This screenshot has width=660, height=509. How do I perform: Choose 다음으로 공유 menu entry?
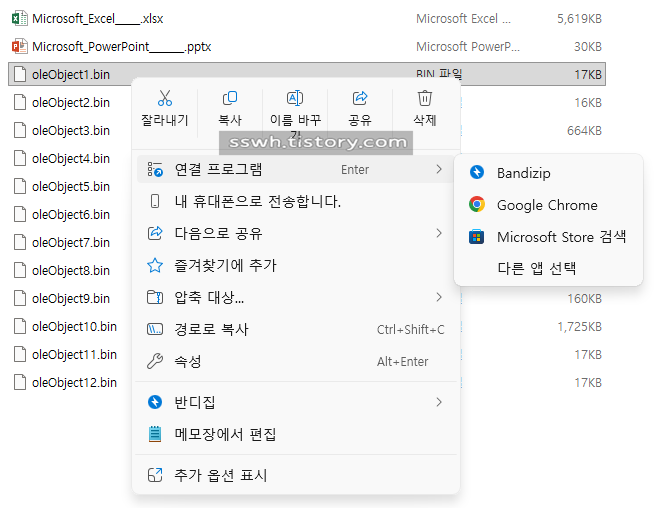[295, 233]
